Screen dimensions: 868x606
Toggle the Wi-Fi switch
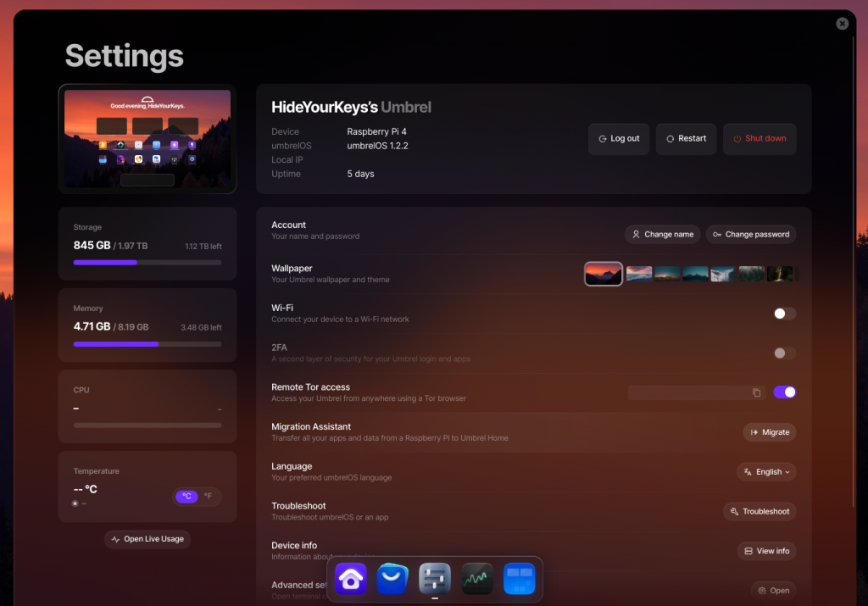pos(784,314)
